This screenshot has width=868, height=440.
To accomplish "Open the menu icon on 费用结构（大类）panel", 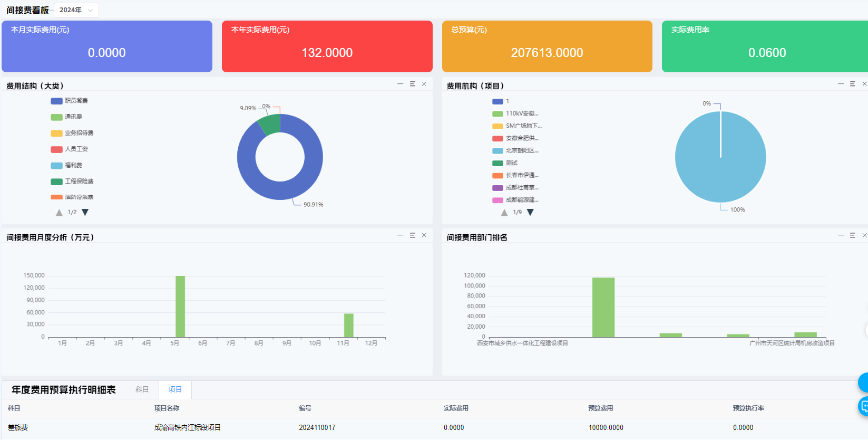I will click(412, 84).
